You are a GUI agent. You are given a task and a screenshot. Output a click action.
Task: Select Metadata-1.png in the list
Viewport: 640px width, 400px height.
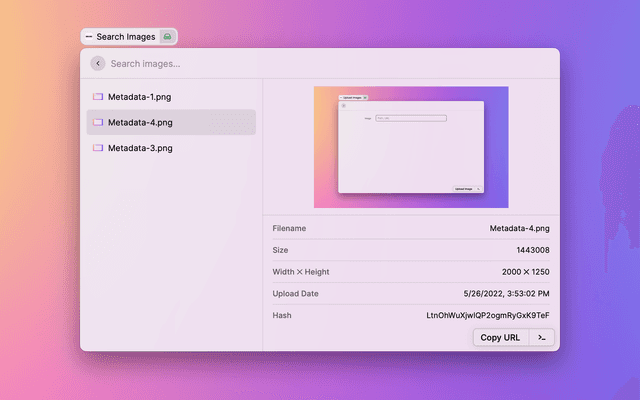click(x=140, y=97)
